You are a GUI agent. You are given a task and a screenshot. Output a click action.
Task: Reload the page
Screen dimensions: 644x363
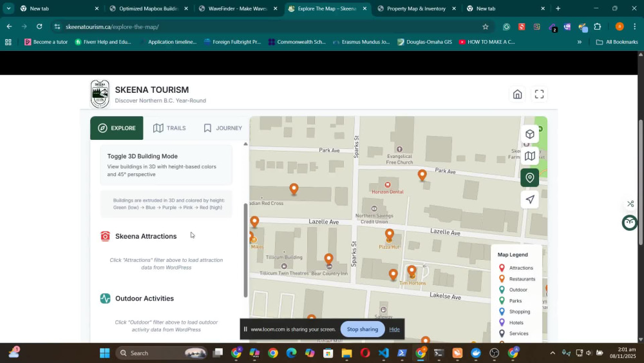(39, 26)
